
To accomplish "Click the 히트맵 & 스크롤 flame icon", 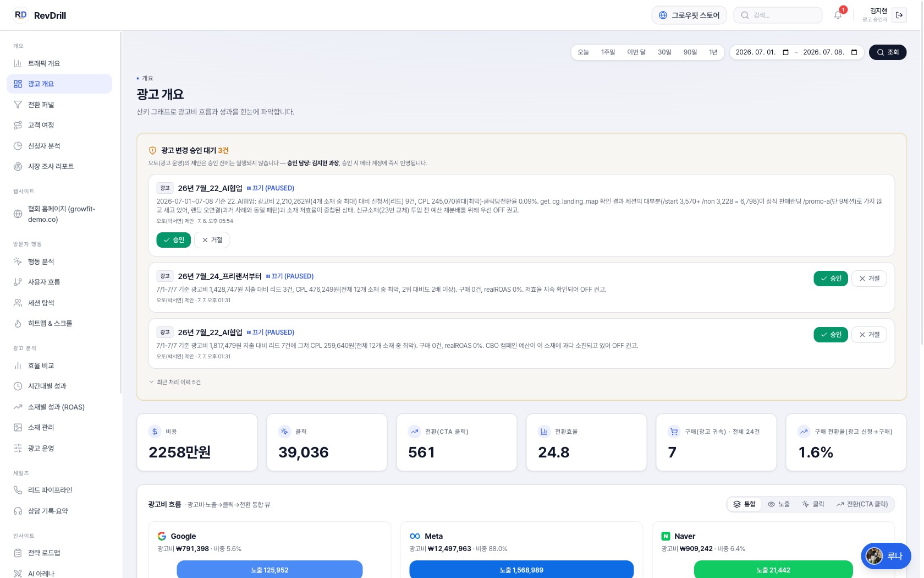I will [x=18, y=323].
